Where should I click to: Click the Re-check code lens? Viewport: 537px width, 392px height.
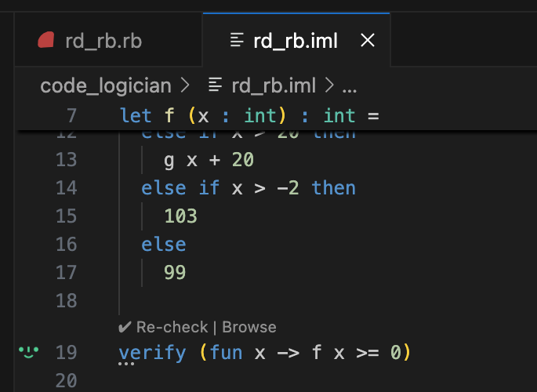pos(163,327)
